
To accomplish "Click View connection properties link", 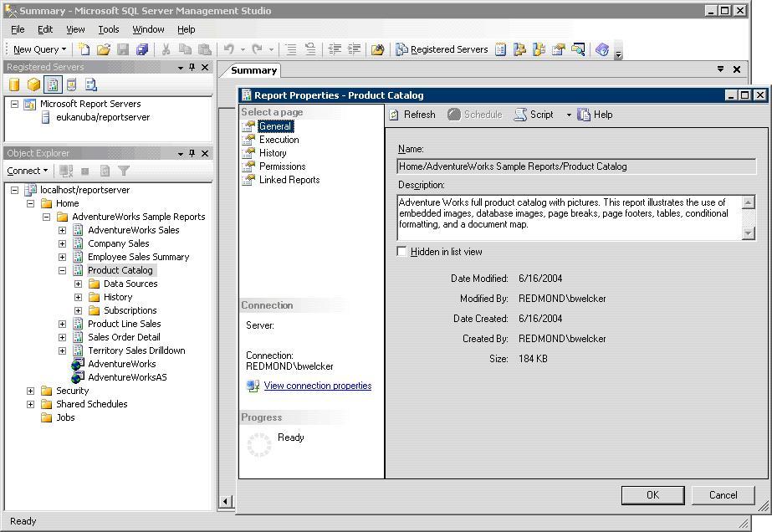I will [317, 386].
